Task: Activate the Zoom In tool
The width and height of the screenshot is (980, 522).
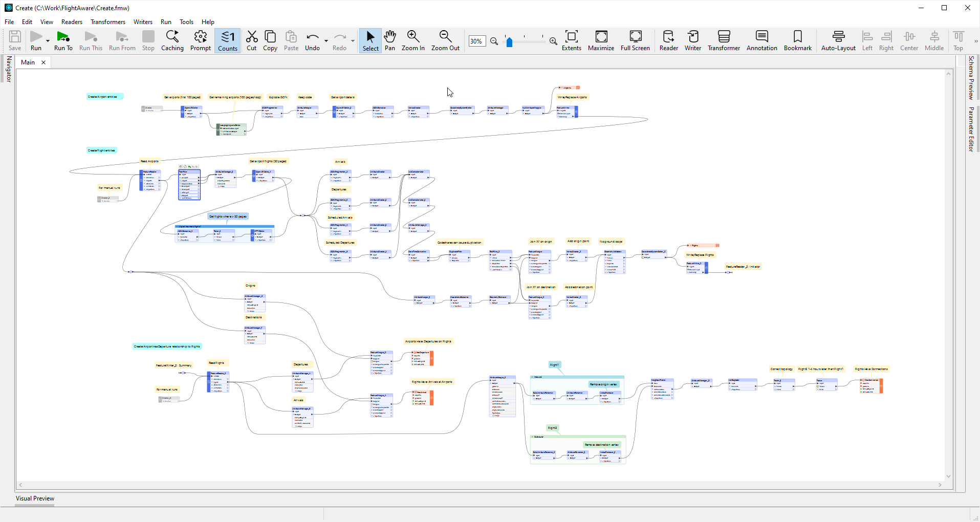Action: click(412, 40)
